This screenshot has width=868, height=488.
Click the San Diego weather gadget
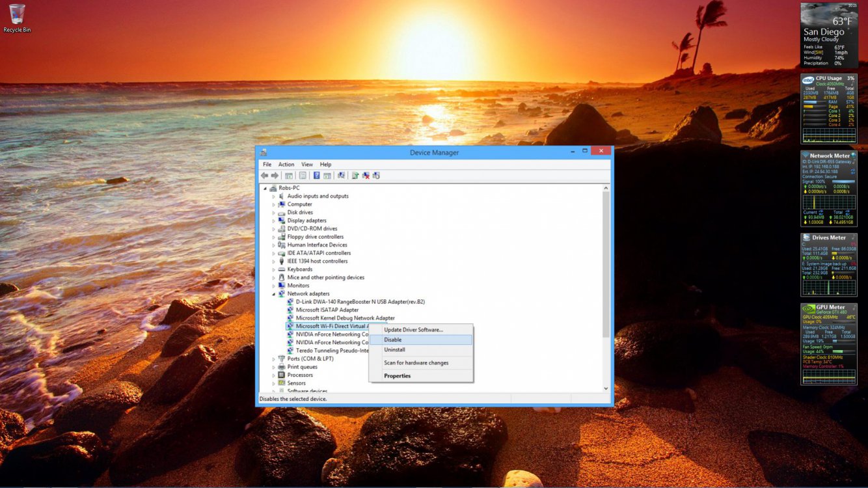tap(829, 34)
